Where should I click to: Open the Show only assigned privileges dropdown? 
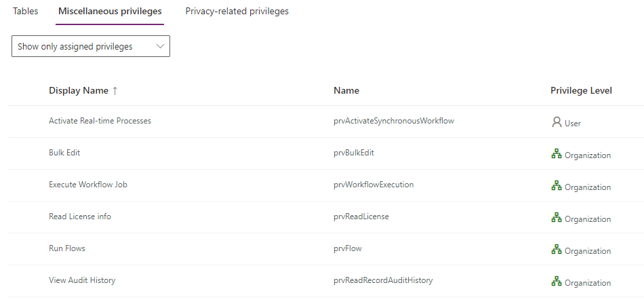91,46
